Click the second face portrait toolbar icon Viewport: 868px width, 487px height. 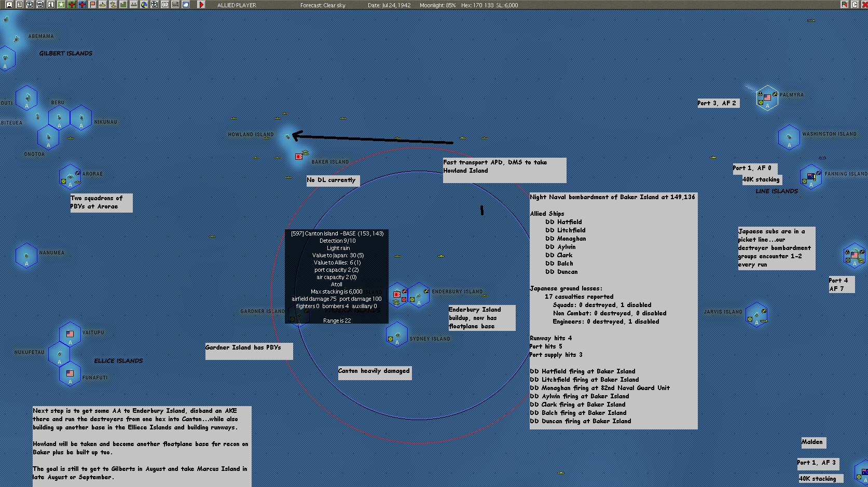coord(40,5)
